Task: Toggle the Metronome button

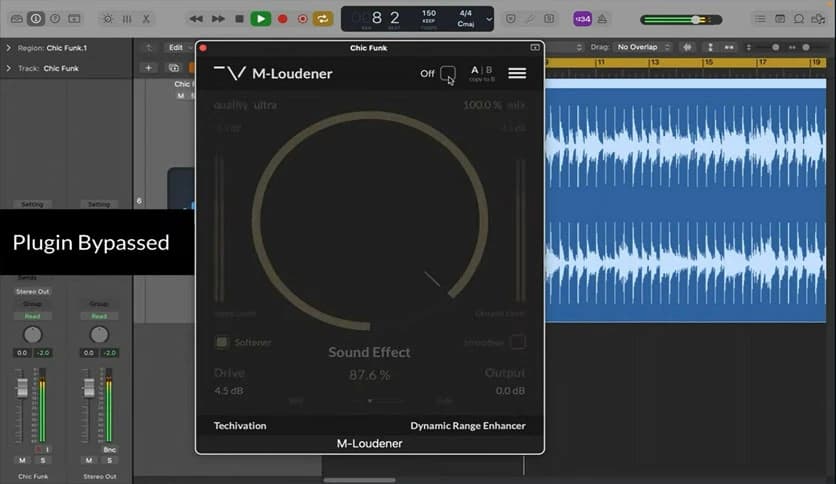Action: tap(602, 19)
